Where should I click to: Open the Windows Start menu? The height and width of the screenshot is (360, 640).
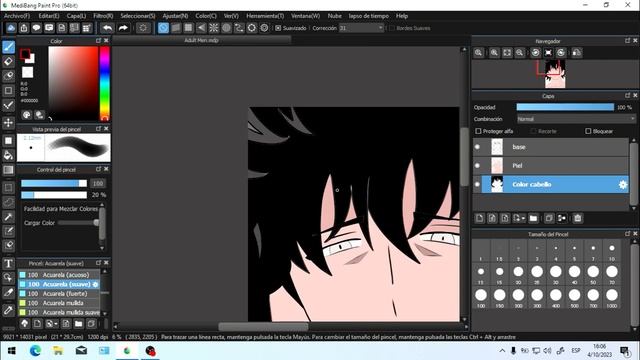(x=11, y=350)
